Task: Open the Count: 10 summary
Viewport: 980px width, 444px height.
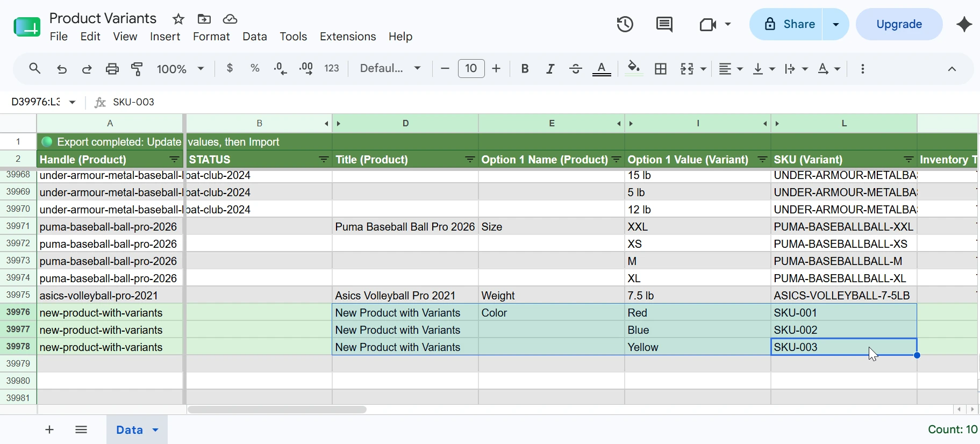Action: (953, 429)
